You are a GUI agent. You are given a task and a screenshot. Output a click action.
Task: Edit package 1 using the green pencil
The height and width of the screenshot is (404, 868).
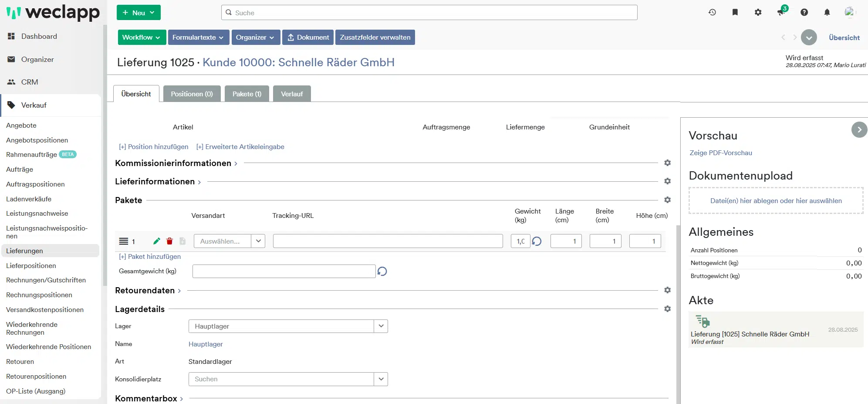(x=157, y=241)
